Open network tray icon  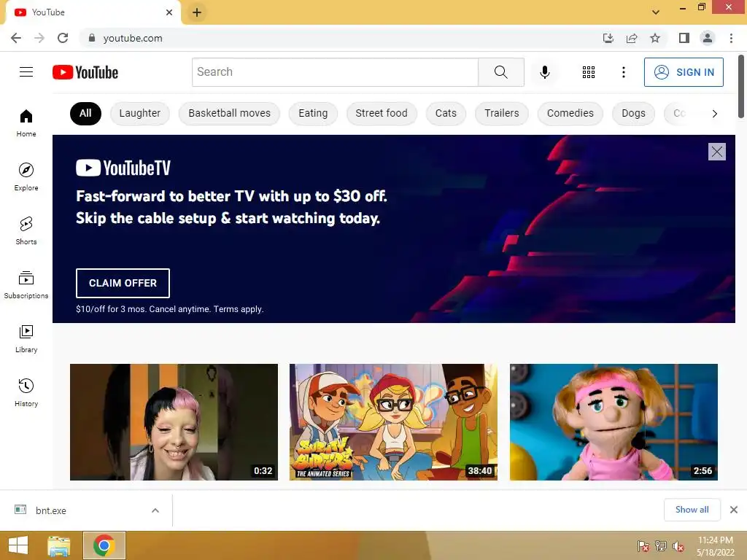click(x=661, y=546)
